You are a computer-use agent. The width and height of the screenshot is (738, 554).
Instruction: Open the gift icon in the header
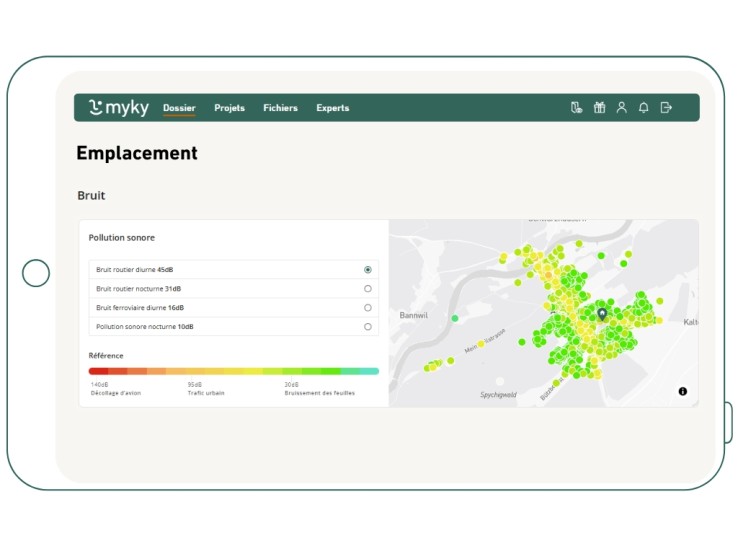pos(599,108)
